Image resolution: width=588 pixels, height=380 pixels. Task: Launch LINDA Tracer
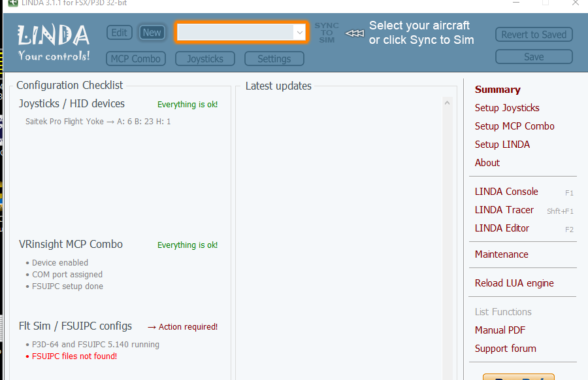[504, 210]
